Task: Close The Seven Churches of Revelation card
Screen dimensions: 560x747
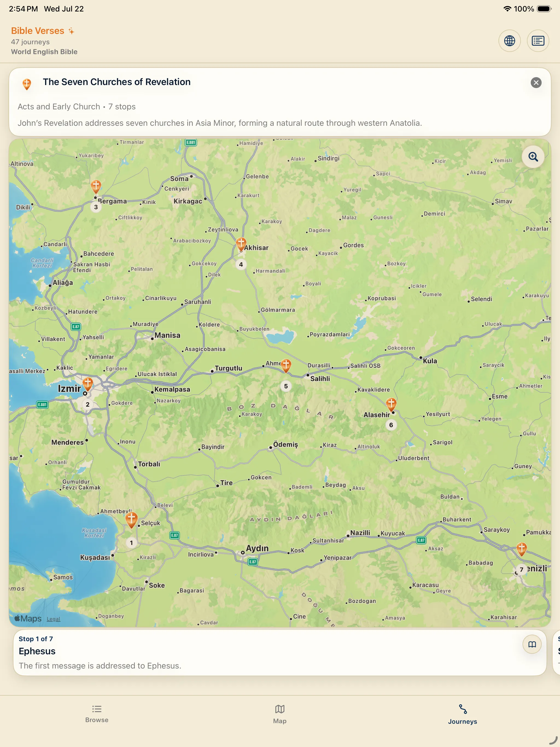Action: click(x=536, y=82)
